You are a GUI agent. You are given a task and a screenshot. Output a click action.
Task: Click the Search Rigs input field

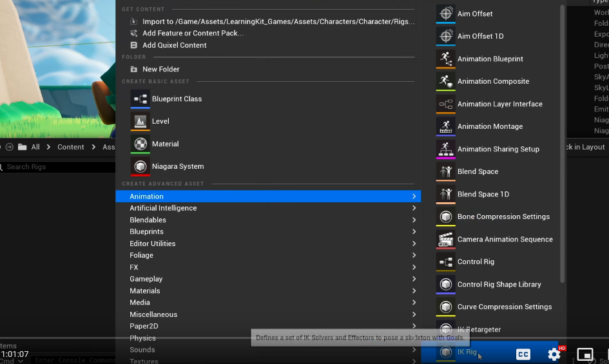click(x=57, y=167)
